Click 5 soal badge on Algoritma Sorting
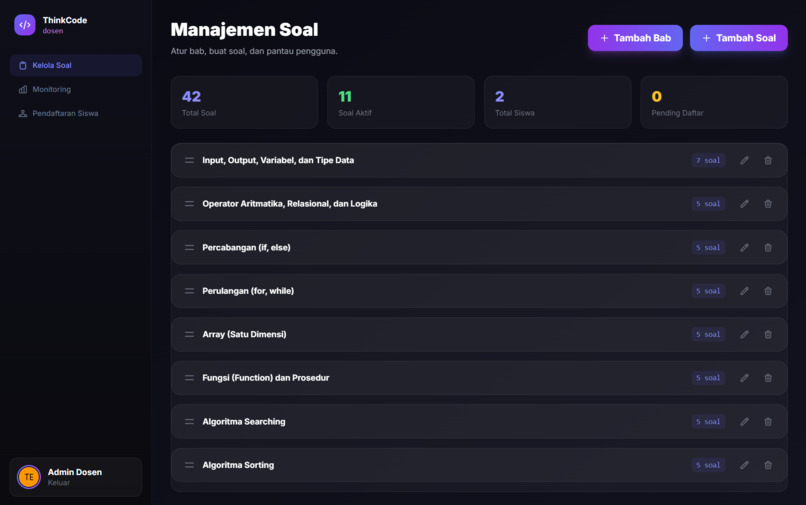 (x=708, y=465)
